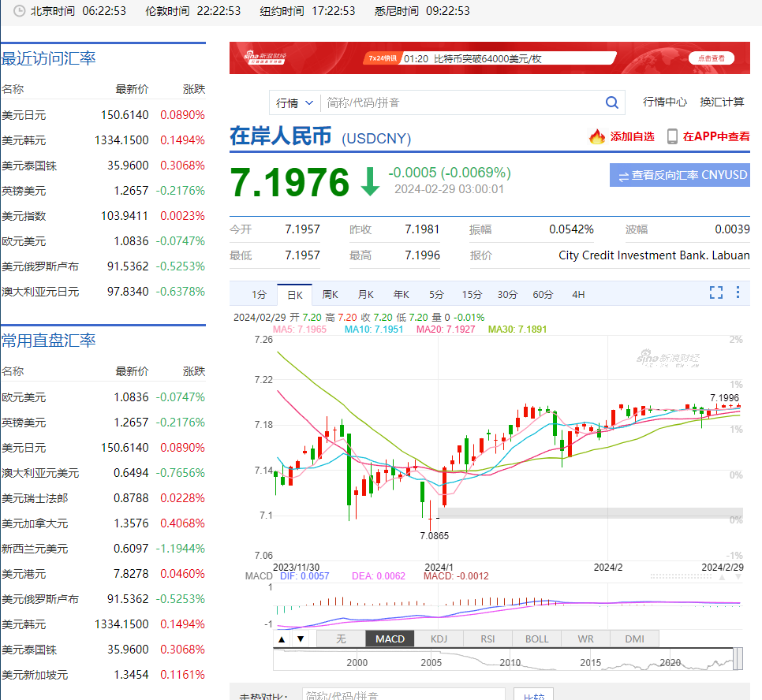
Task: Enable the RSI indicator
Action: click(x=488, y=639)
